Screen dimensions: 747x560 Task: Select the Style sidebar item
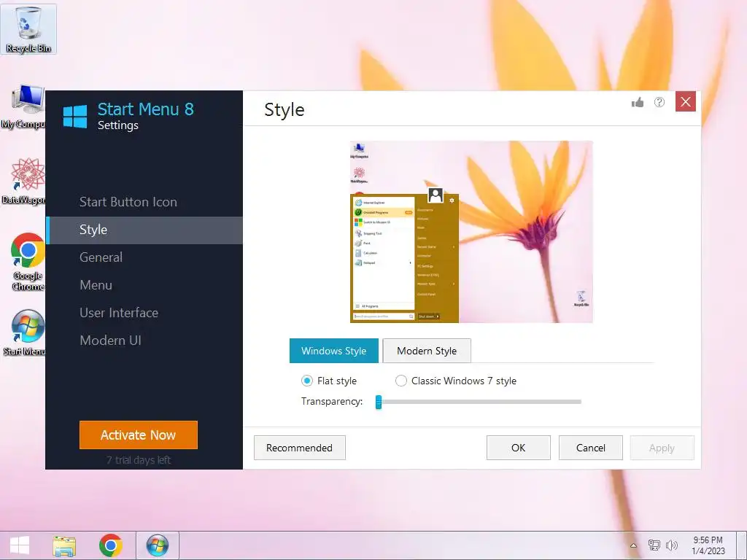pos(144,230)
